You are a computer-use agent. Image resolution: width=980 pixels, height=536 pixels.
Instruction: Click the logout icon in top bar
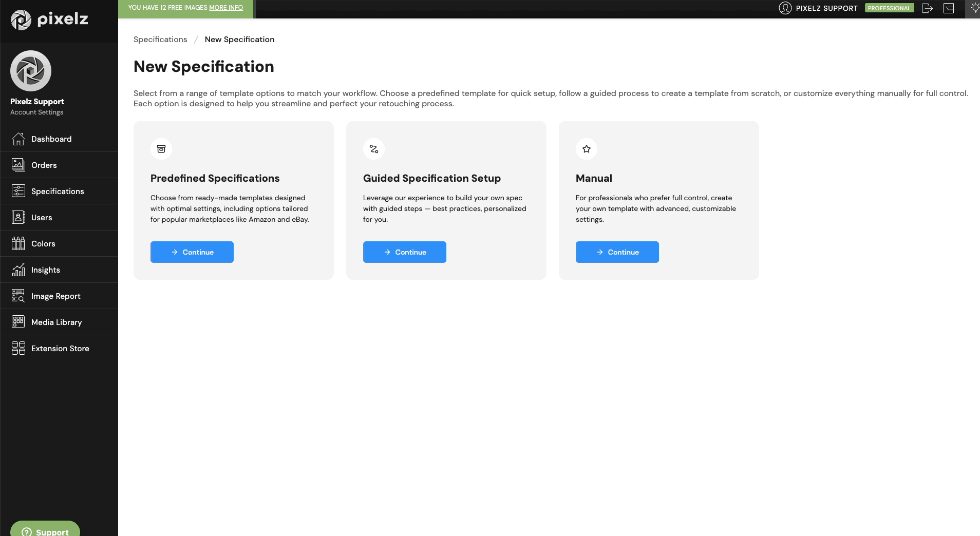click(928, 8)
